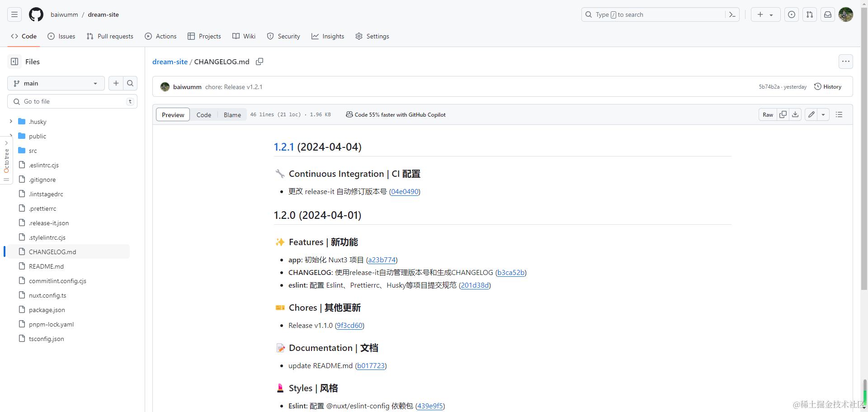Click baiwumm commit author avatar

point(165,87)
